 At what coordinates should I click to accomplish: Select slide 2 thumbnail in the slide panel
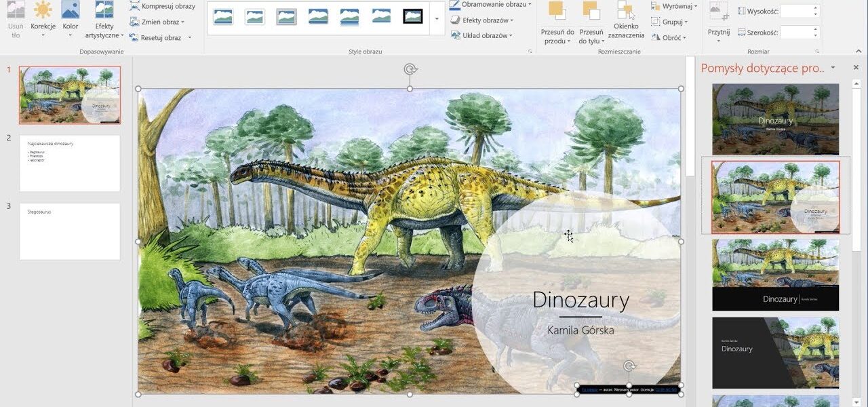pos(70,163)
